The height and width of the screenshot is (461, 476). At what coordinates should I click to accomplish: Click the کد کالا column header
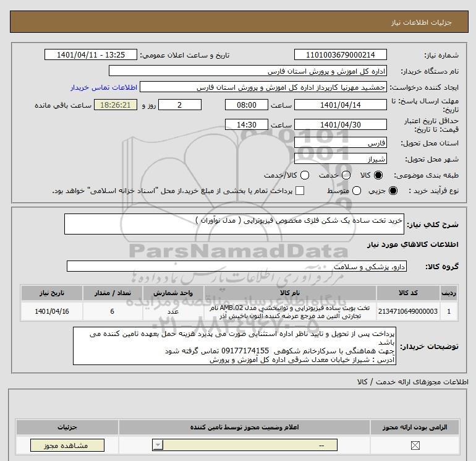[x=408, y=293]
